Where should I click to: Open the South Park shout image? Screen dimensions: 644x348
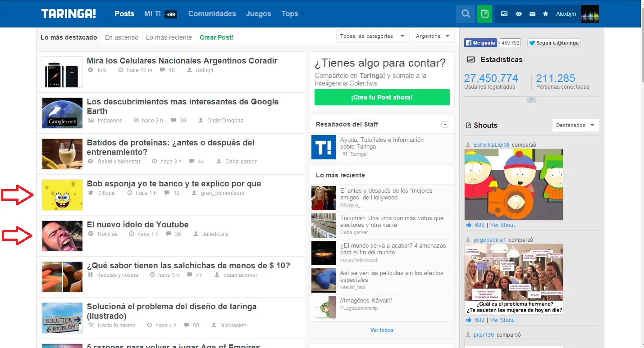[514, 185]
